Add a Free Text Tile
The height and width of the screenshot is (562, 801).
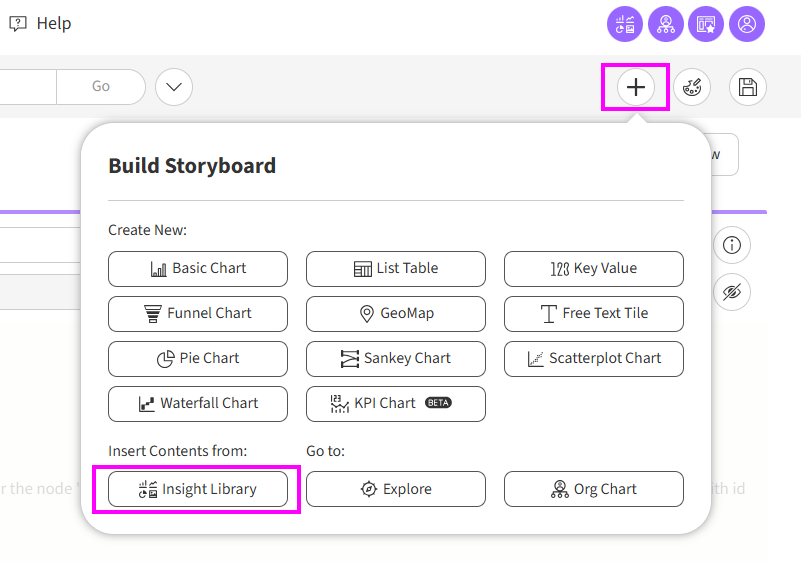point(594,313)
